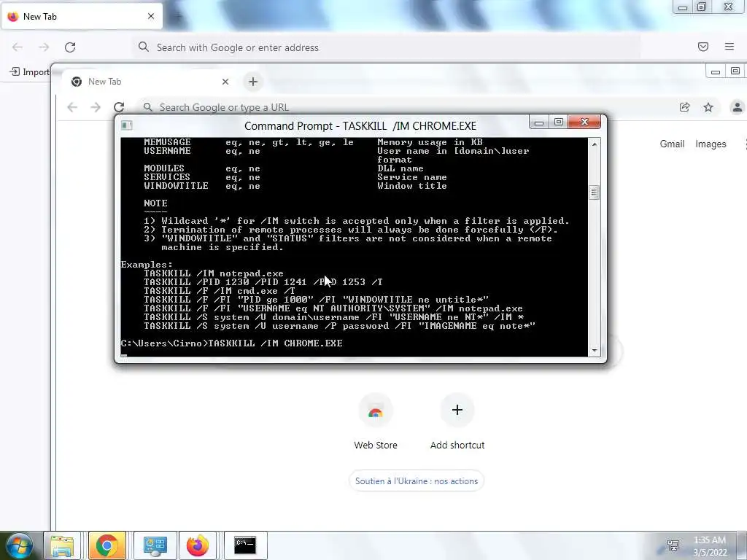Click Chrome forward navigation arrow
Viewport: 747px width, 560px height.
click(x=96, y=108)
